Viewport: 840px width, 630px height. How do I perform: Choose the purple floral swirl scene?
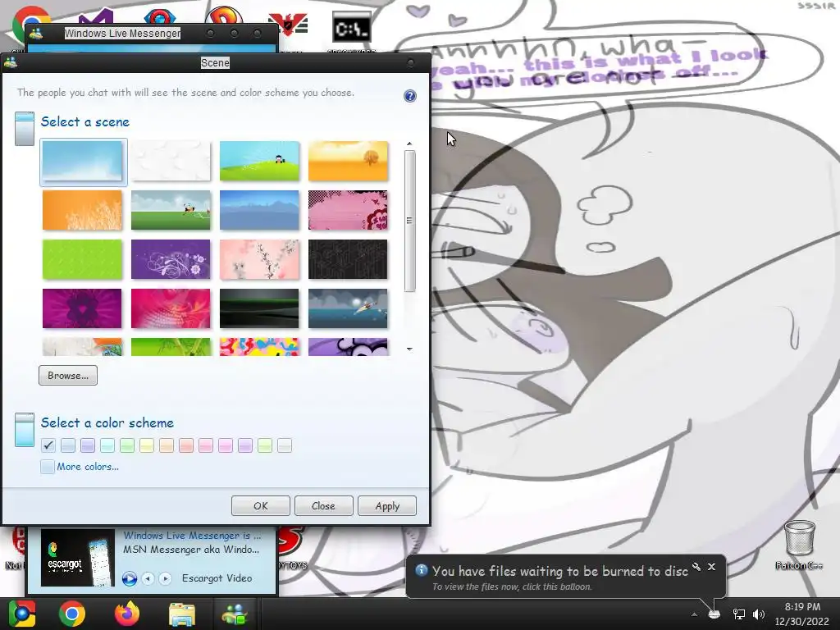click(171, 259)
